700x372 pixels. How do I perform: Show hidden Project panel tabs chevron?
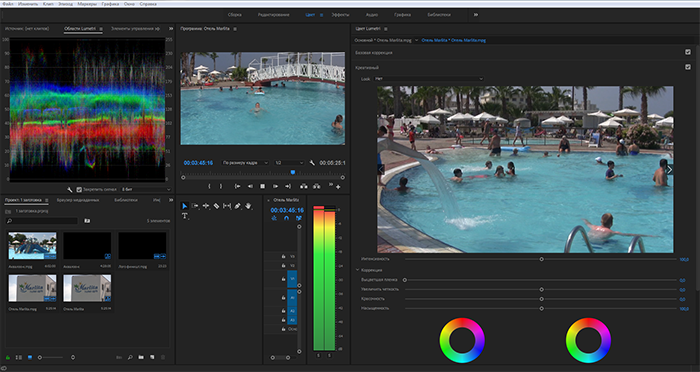point(171,200)
